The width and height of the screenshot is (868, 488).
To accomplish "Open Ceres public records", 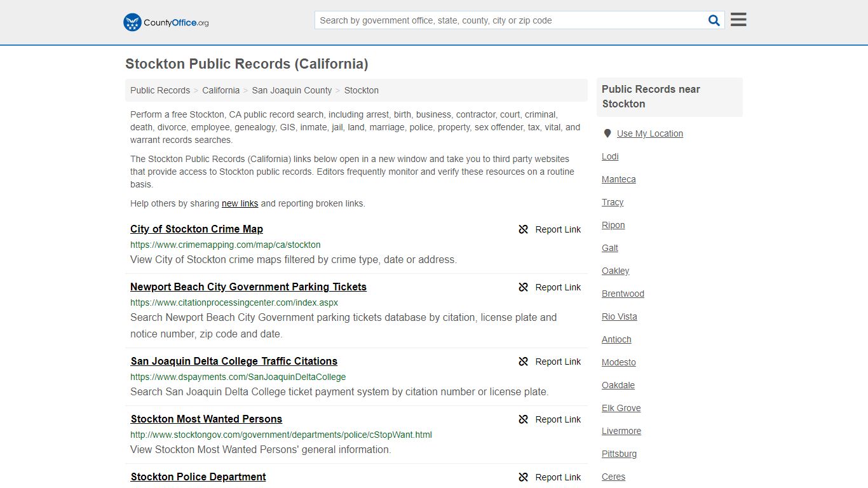I will point(613,477).
